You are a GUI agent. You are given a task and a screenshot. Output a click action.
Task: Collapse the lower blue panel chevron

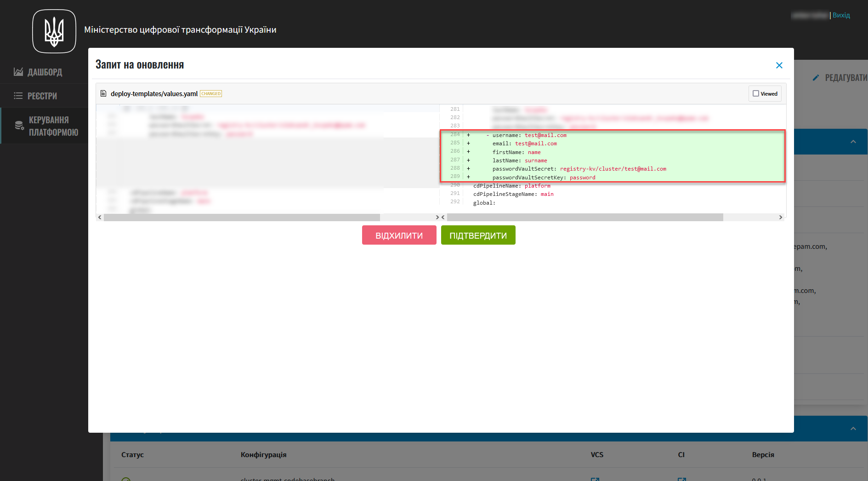[x=853, y=429]
